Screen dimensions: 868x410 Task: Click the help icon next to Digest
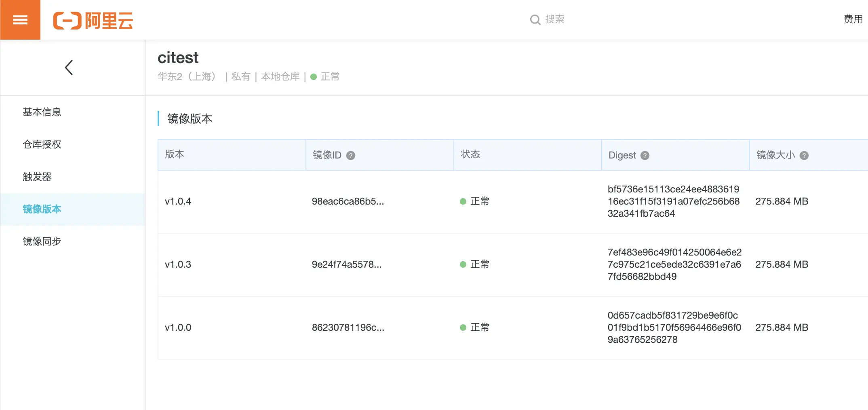[x=645, y=155]
